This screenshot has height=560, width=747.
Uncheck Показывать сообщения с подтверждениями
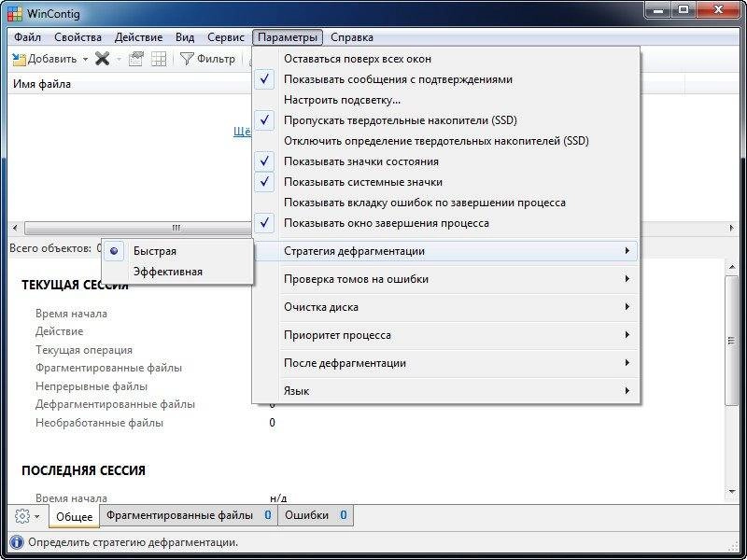pyautogui.click(x=446, y=79)
